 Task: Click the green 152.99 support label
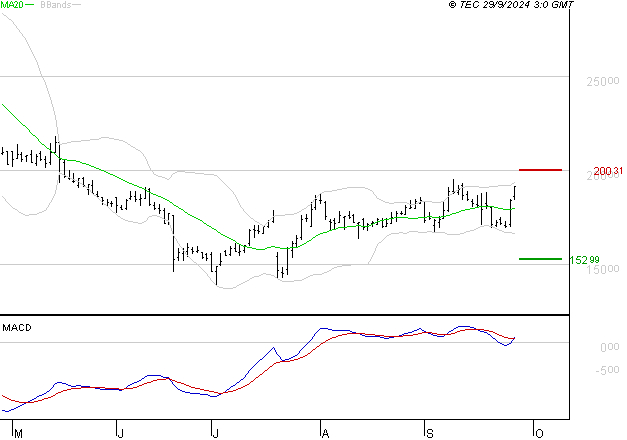click(584, 260)
